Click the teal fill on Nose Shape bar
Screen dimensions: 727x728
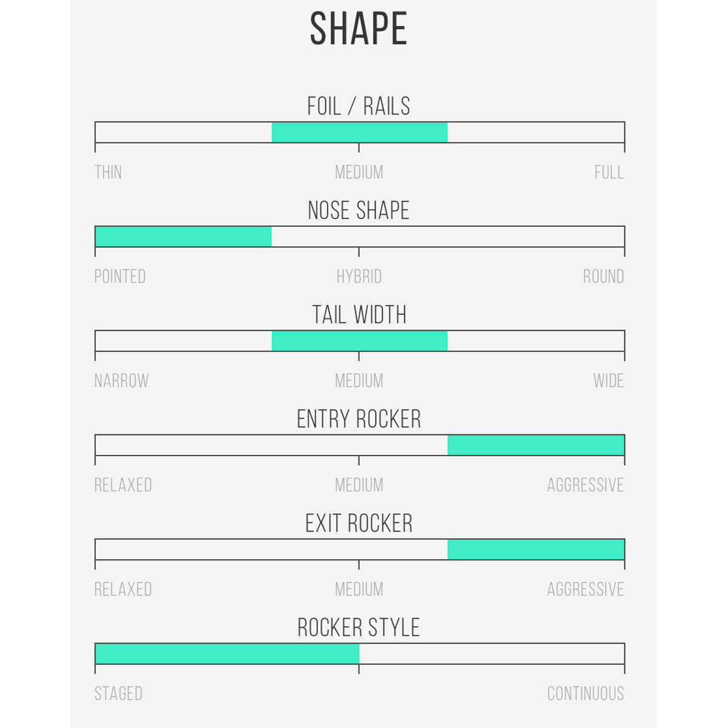pos(183,237)
